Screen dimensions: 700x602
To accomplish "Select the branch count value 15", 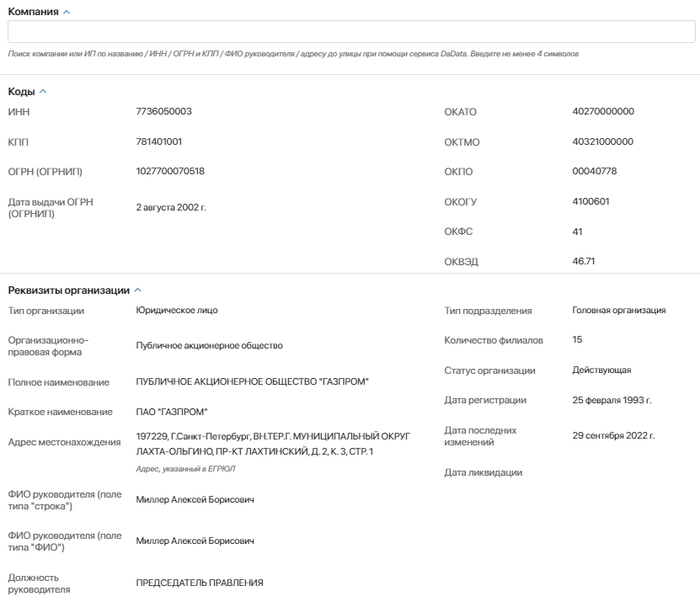I will pos(577,339).
